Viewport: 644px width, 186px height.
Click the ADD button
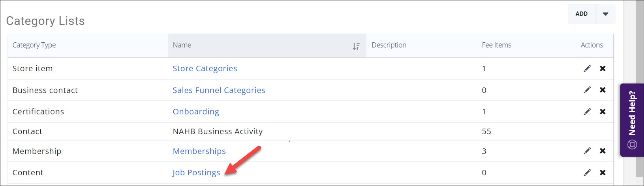[x=581, y=14]
